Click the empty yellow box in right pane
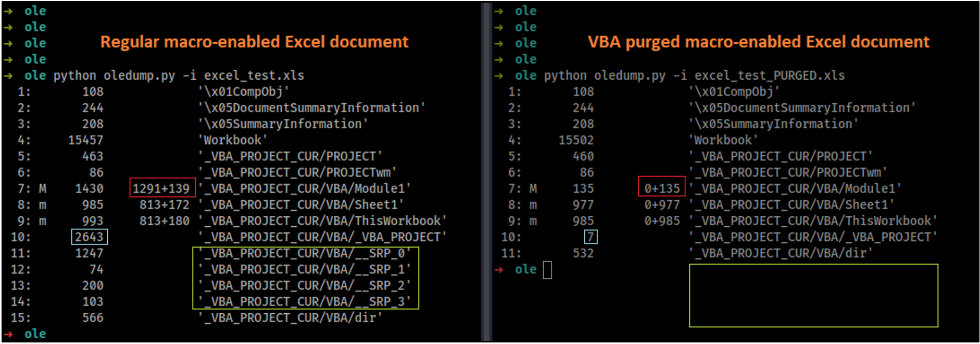This screenshot has width=980, height=344. 813,296
